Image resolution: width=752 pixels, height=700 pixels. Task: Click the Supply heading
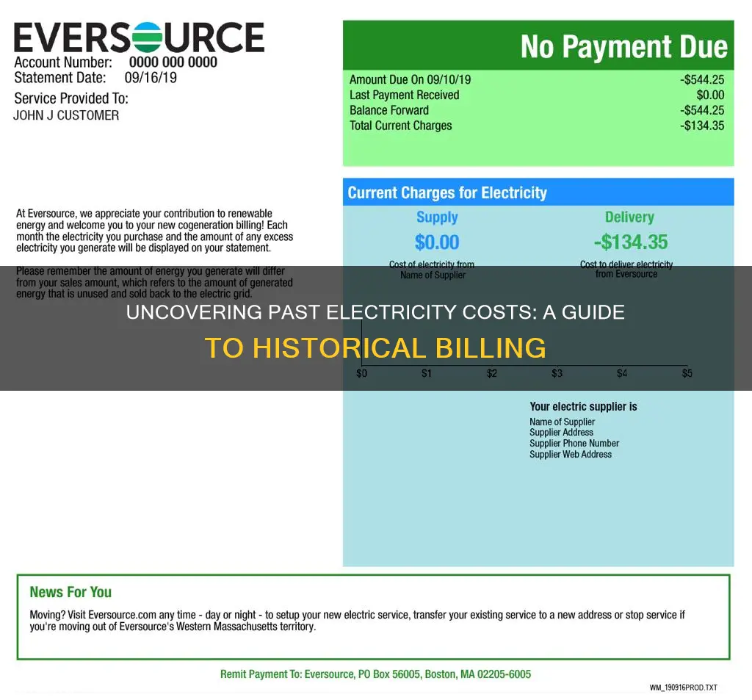point(437,217)
